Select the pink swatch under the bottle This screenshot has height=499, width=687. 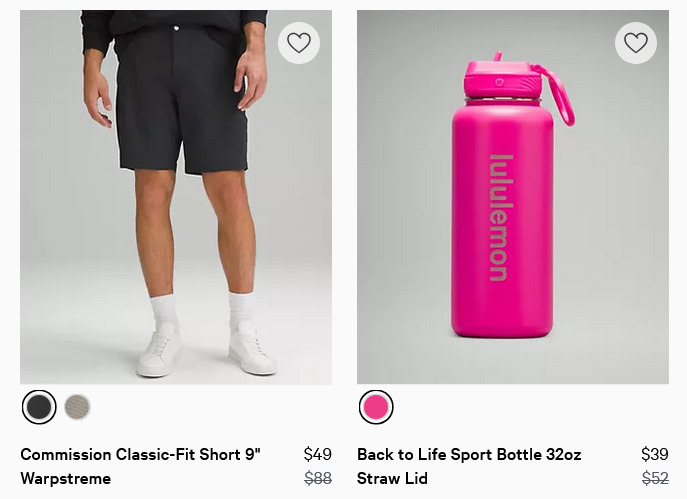pos(376,407)
